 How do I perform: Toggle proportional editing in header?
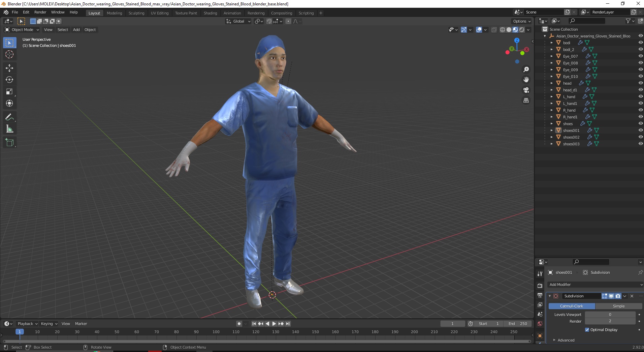click(x=288, y=21)
